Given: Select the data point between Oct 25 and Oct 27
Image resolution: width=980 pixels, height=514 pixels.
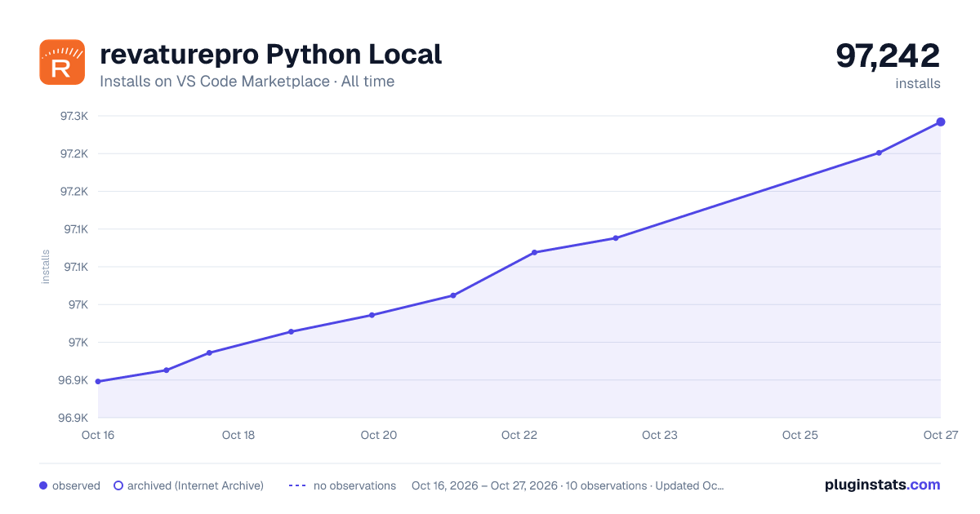Looking at the screenshot, I should [x=879, y=153].
